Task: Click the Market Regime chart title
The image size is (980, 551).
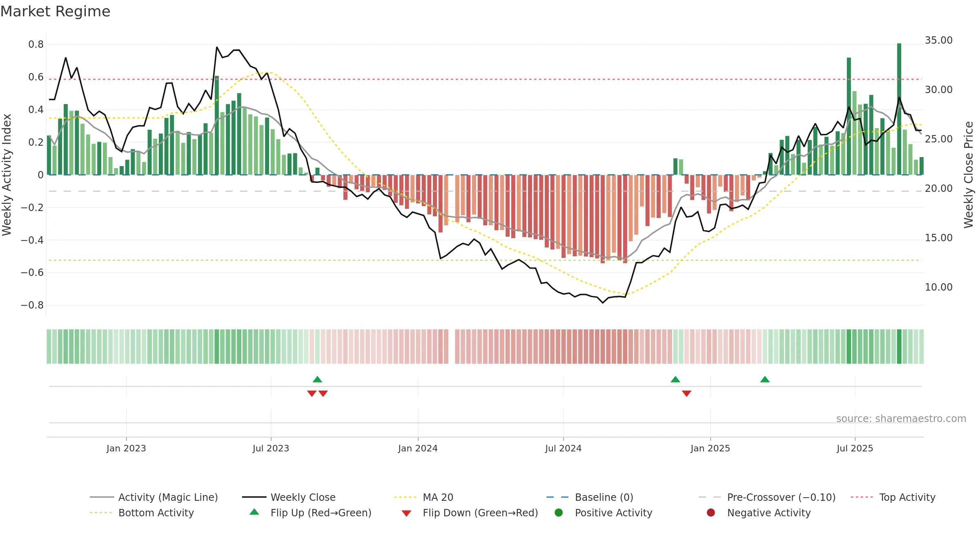Action: 55,11
